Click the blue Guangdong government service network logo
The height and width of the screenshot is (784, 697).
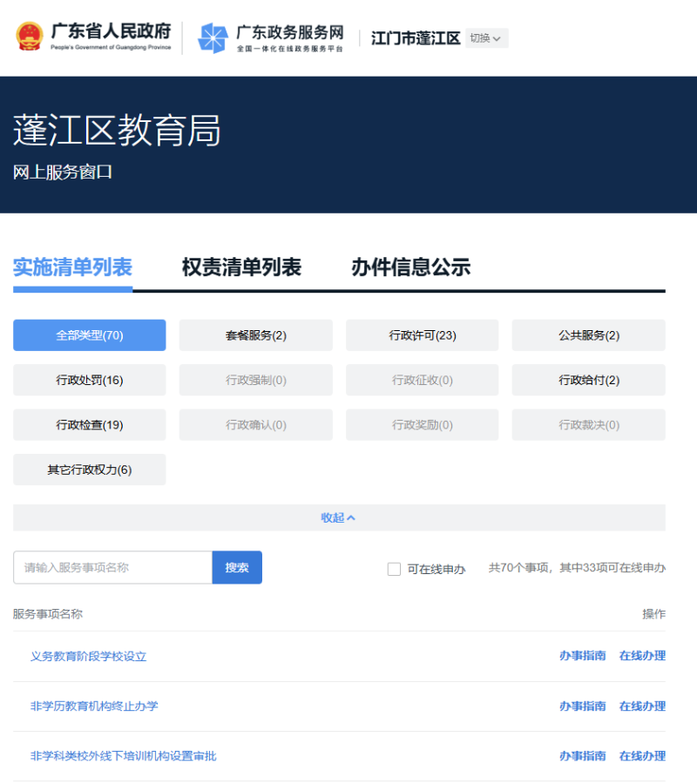213,37
